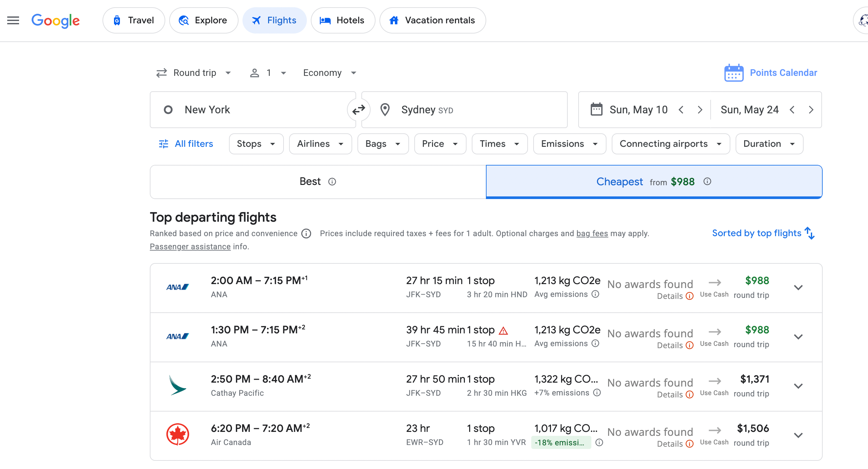This screenshot has width=868, height=469.
Task: Open award Details for Air Canada flight
Action: pos(675,444)
